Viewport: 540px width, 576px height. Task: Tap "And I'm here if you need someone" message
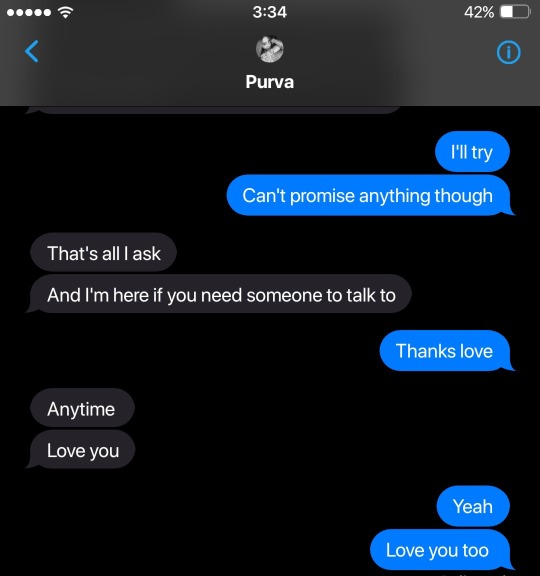(219, 294)
